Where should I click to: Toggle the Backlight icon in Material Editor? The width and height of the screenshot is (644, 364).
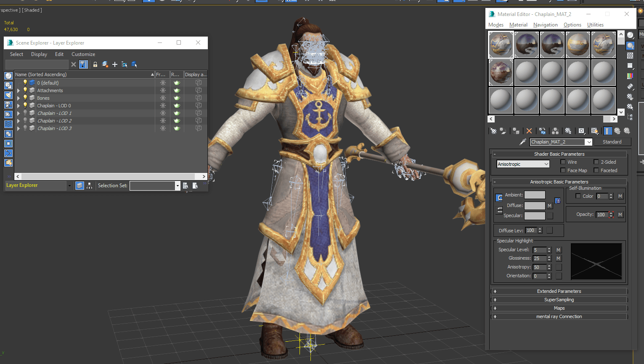[630, 45]
